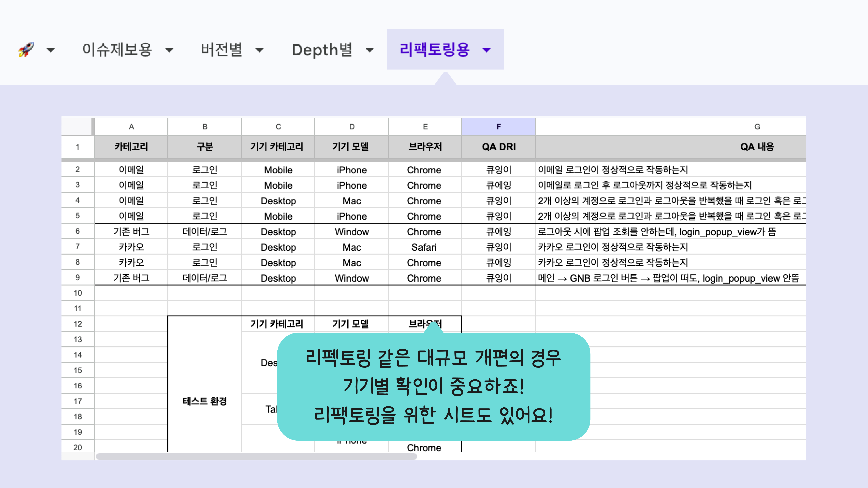Click Safari cell in row 7

[x=425, y=247]
